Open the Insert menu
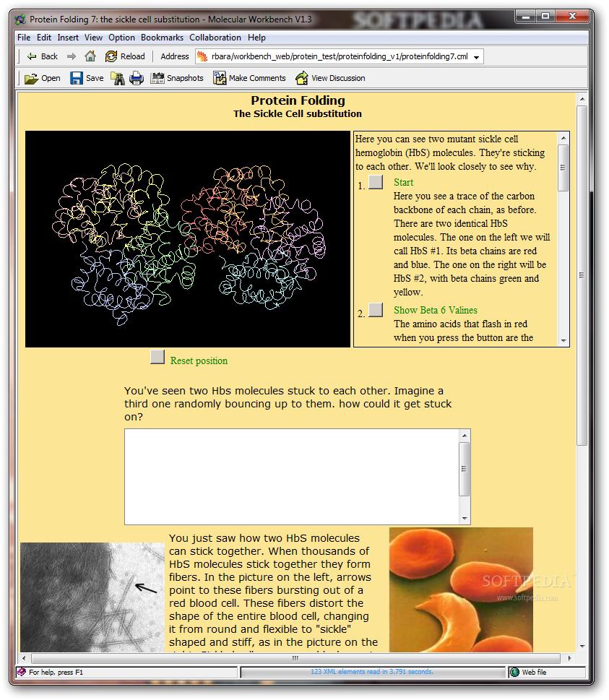The height and width of the screenshot is (700, 609). pos(68,38)
